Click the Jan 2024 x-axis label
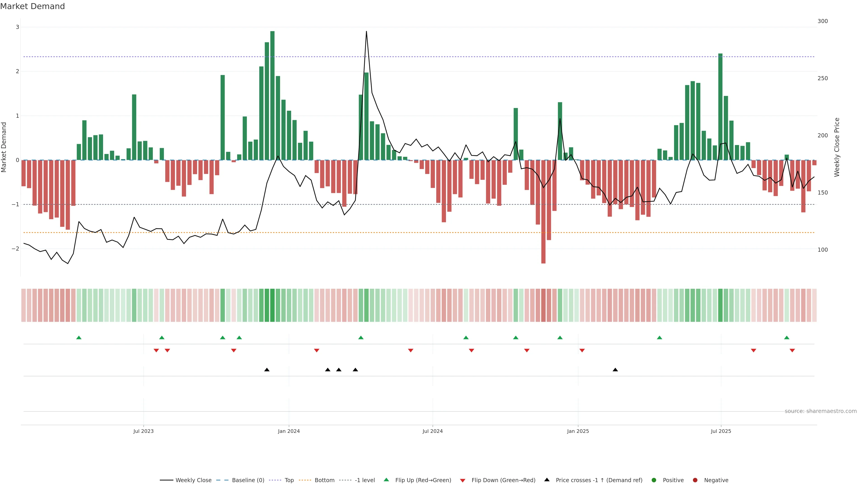This screenshot has width=868, height=488. 288,431
